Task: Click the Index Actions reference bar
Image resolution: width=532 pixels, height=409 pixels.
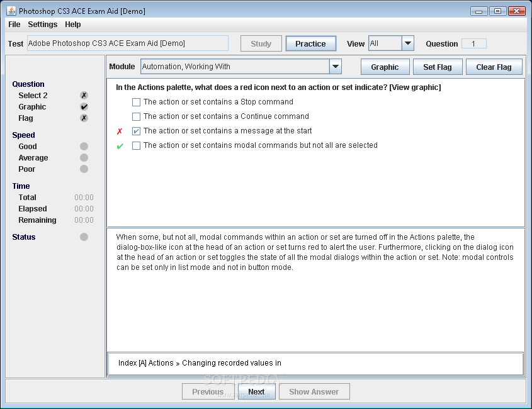Action: (x=315, y=363)
